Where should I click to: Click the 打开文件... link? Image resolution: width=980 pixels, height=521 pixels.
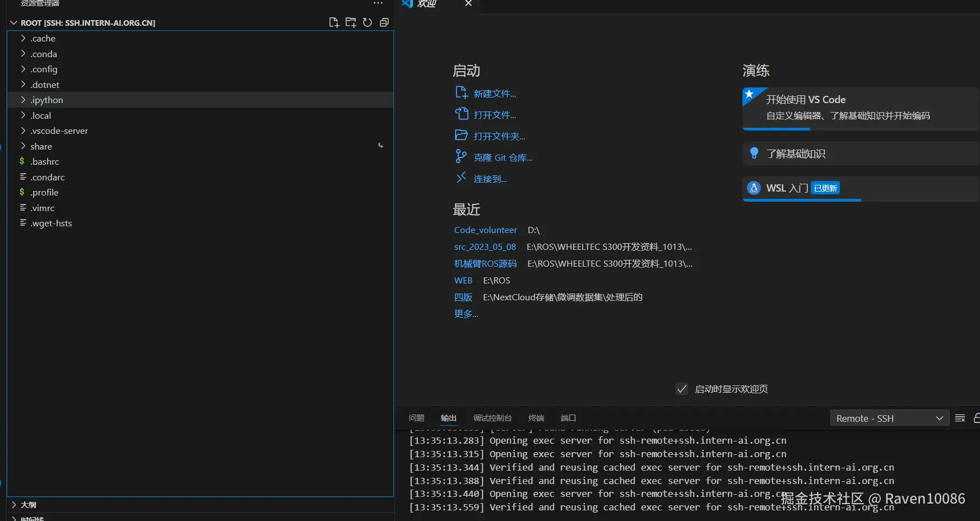click(495, 115)
